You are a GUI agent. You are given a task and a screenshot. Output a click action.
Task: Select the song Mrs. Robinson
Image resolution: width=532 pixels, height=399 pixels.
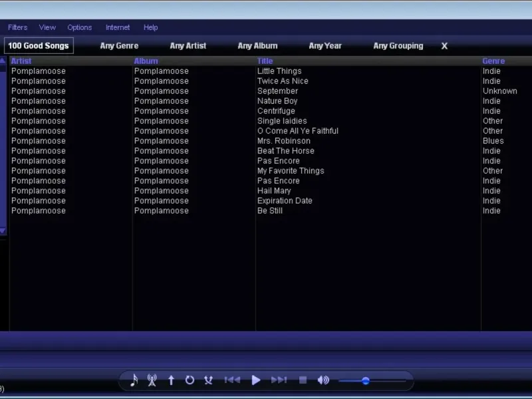(284, 141)
